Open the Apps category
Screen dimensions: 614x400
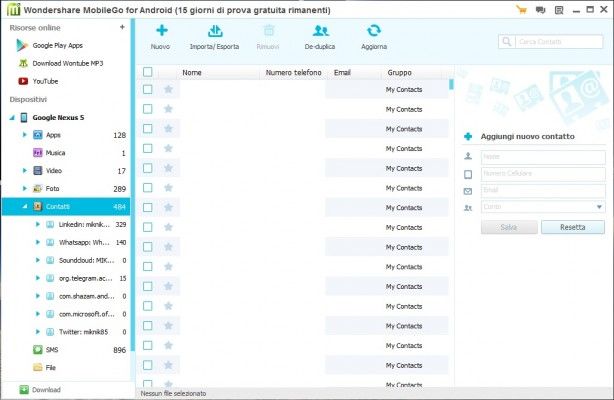(53, 135)
